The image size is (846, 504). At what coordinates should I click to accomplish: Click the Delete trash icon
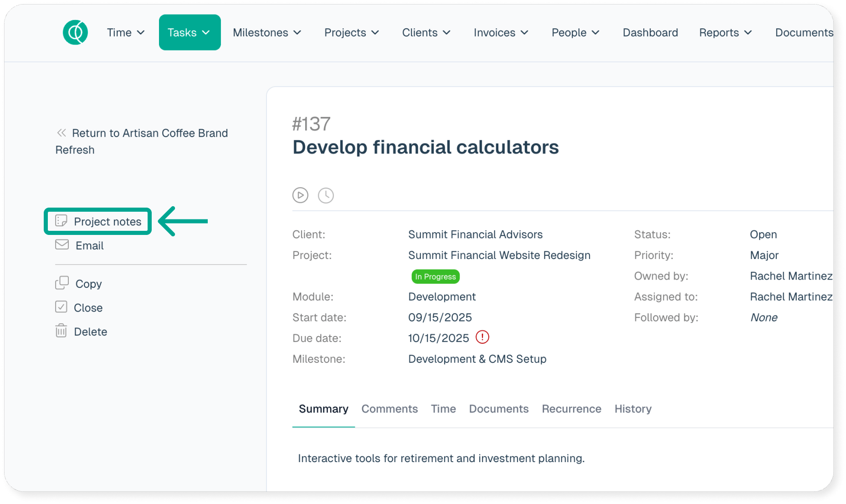(61, 331)
